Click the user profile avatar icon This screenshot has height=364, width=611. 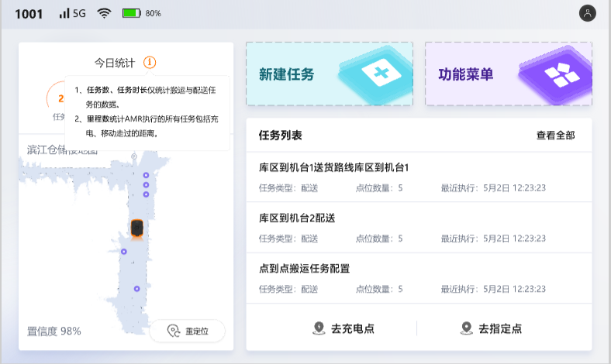point(588,13)
